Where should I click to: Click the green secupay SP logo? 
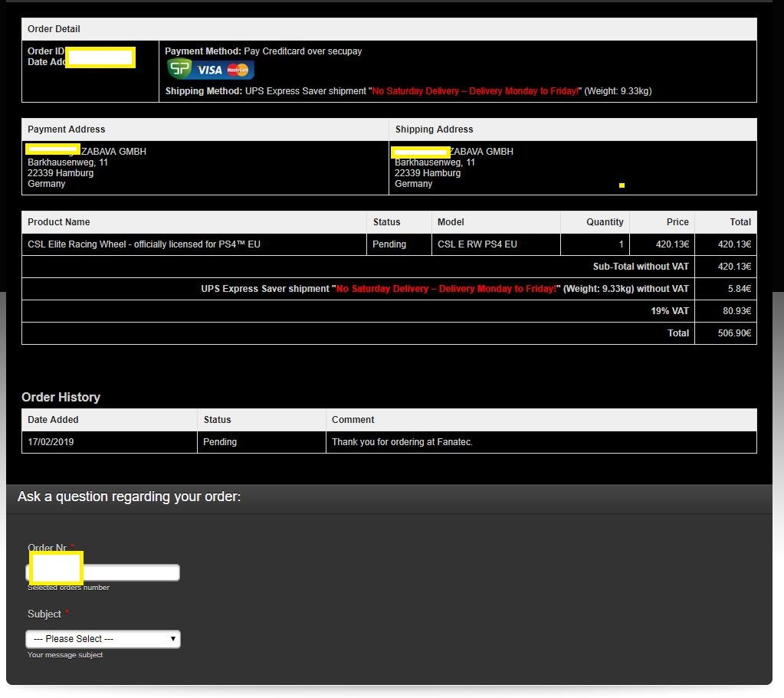click(179, 70)
